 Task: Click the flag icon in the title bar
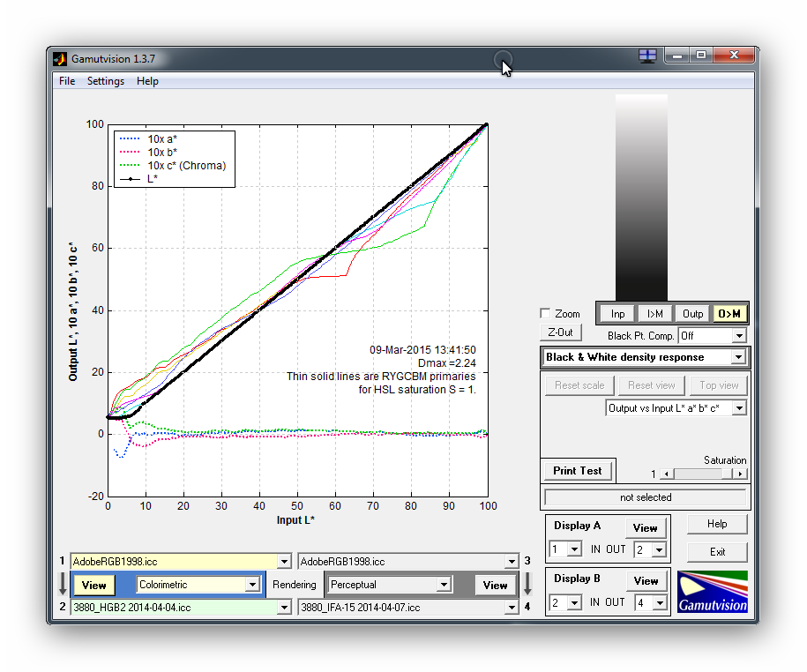click(x=647, y=56)
